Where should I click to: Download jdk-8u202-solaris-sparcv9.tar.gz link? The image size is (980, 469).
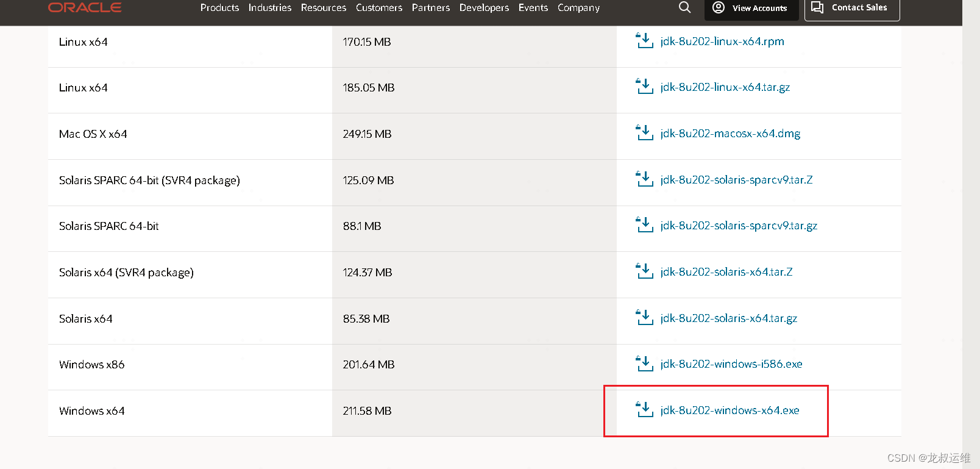[739, 226]
